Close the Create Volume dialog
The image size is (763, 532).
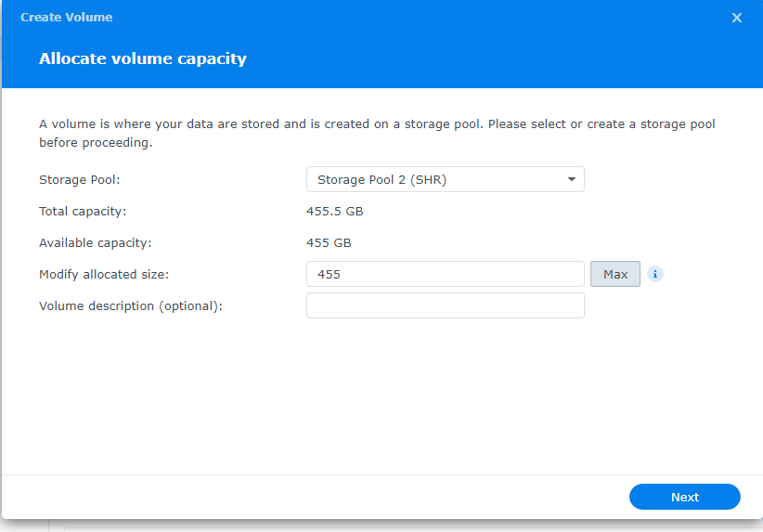[737, 18]
